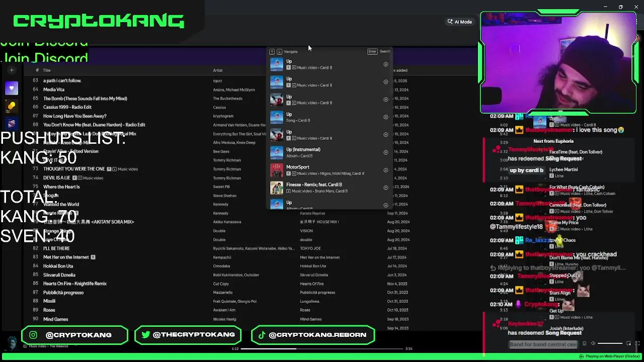Open the yellow circles playlist in sidebar

coord(12,106)
